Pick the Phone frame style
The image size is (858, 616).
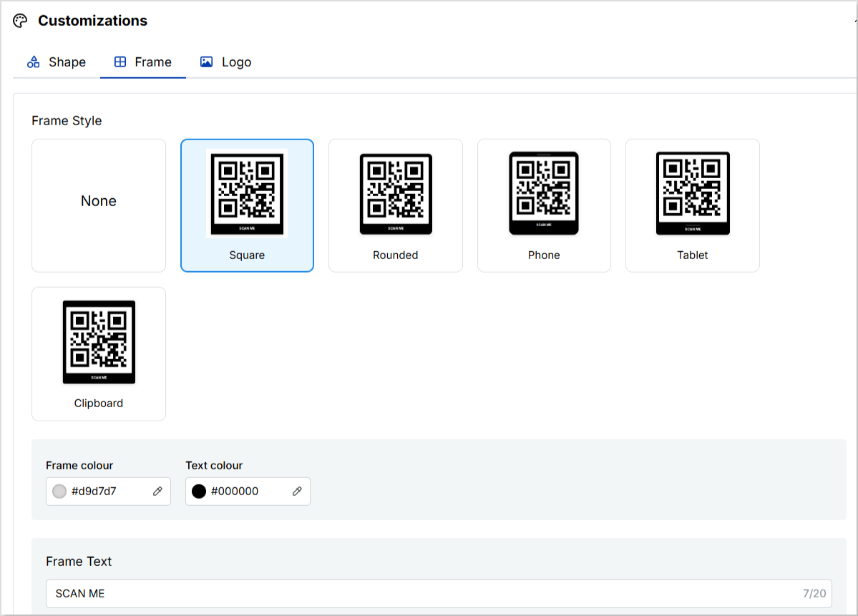544,205
